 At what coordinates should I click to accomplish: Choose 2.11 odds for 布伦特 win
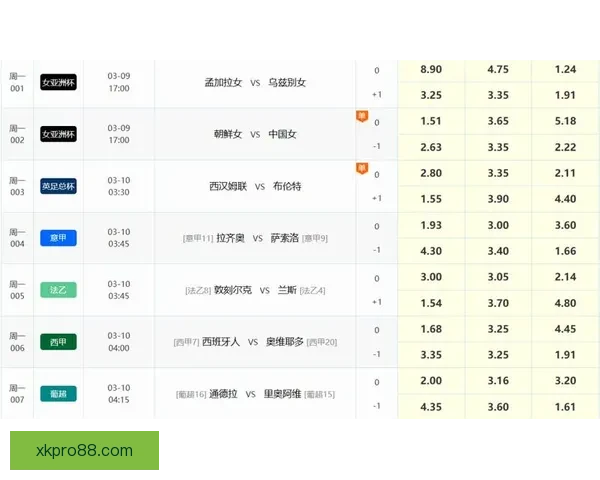(x=565, y=173)
